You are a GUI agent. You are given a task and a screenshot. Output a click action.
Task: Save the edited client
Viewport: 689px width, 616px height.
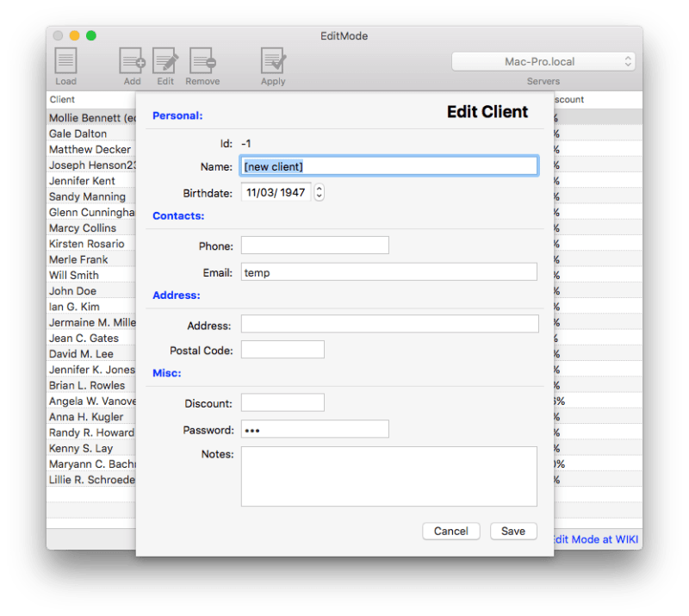pyautogui.click(x=513, y=531)
